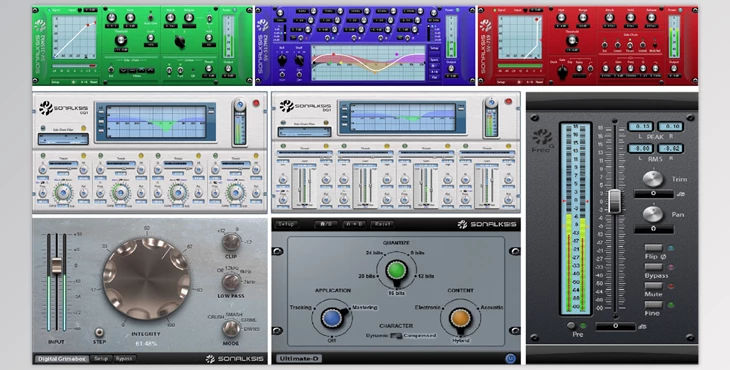
Task: Select 20 bits quantize option in Ultimate-D
Action: 367,276
